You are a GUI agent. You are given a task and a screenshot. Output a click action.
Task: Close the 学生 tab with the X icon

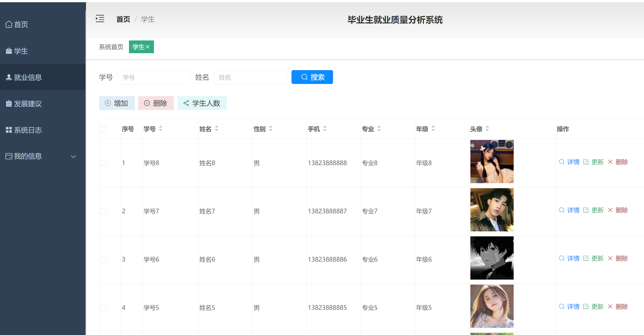pos(148,47)
